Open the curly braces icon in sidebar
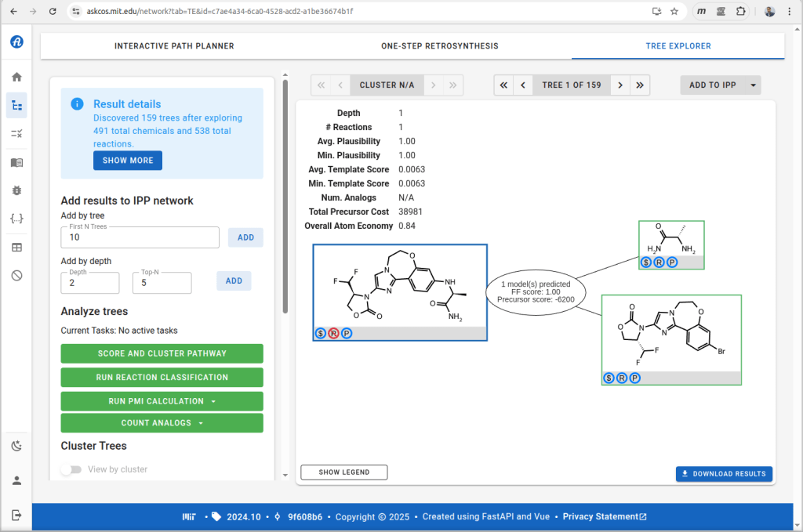The width and height of the screenshot is (803, 532). [16, 219]
